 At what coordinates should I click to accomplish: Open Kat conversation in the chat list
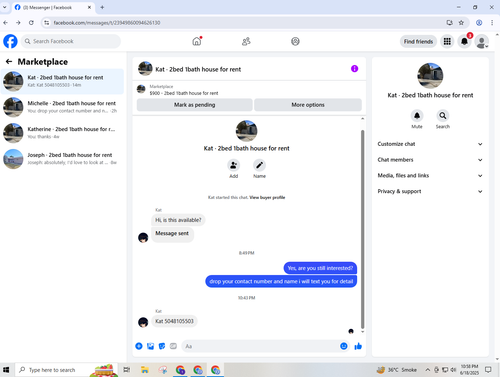(62, 81)
